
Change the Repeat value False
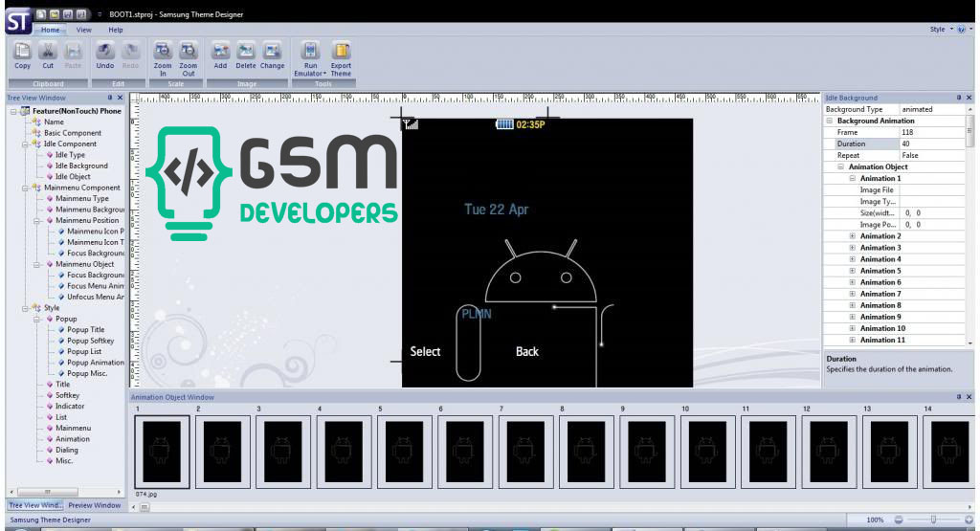(932, 156)
